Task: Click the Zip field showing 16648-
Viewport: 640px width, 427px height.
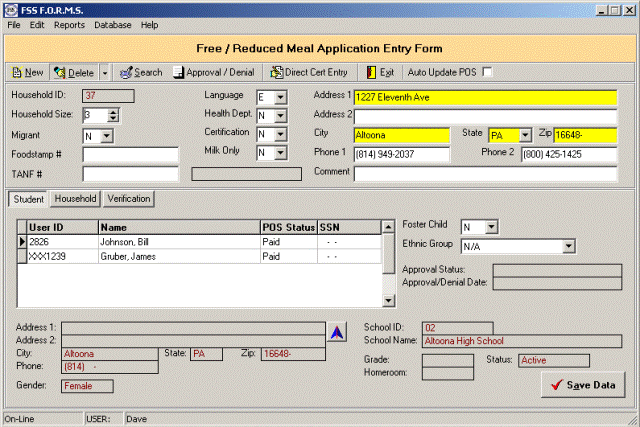Action: (585, 135)
